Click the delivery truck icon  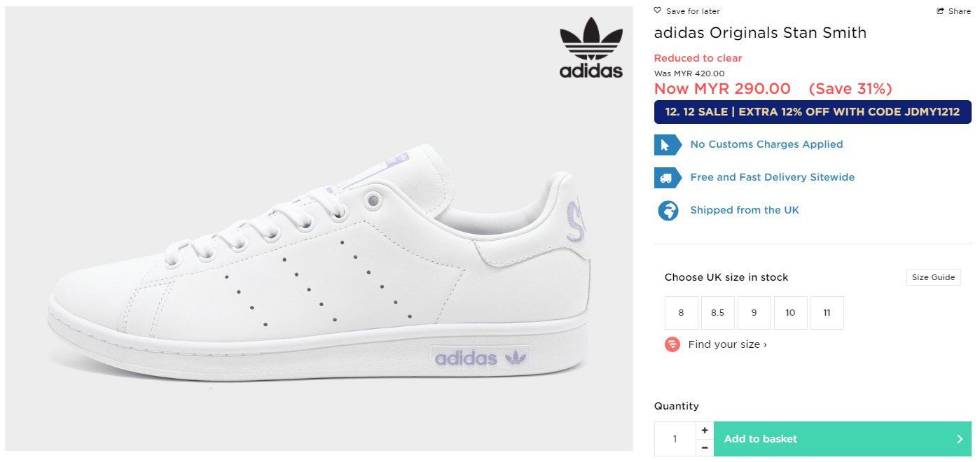click(667, 178)
